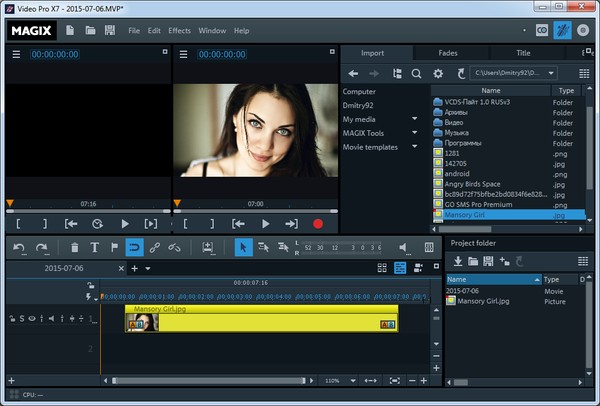600x406 pixels.
Task: Toggle the magnet snap icon in timeline toolbar
Action: [x=135, y=247]
